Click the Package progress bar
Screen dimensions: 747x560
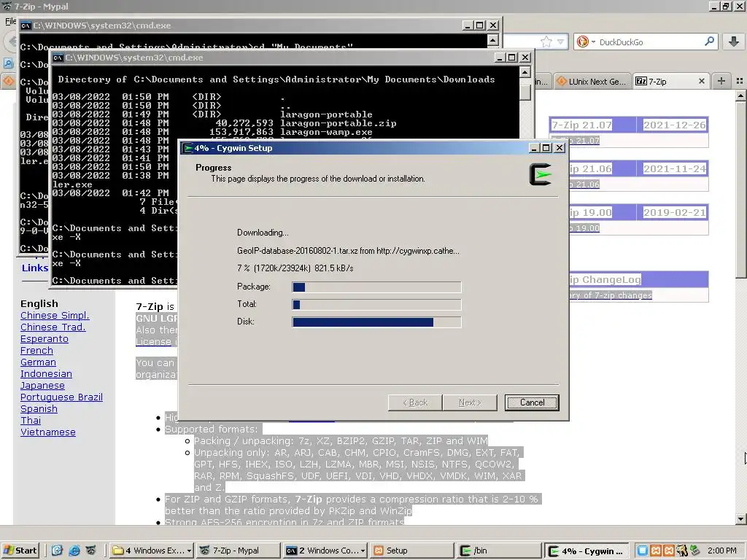pyautogui.click(x=376, y=287)
